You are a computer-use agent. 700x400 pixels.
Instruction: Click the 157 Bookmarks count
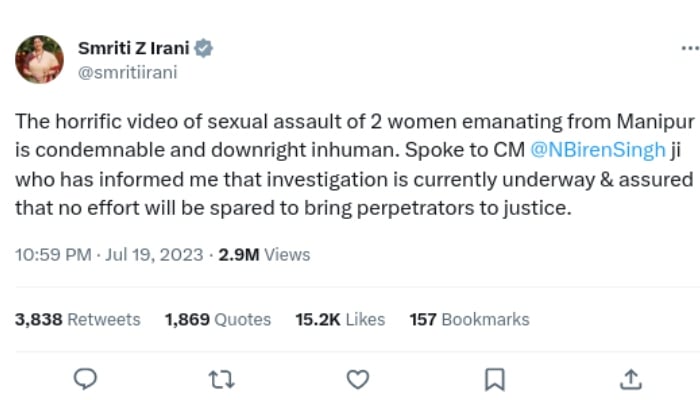(x=470, y=320)
